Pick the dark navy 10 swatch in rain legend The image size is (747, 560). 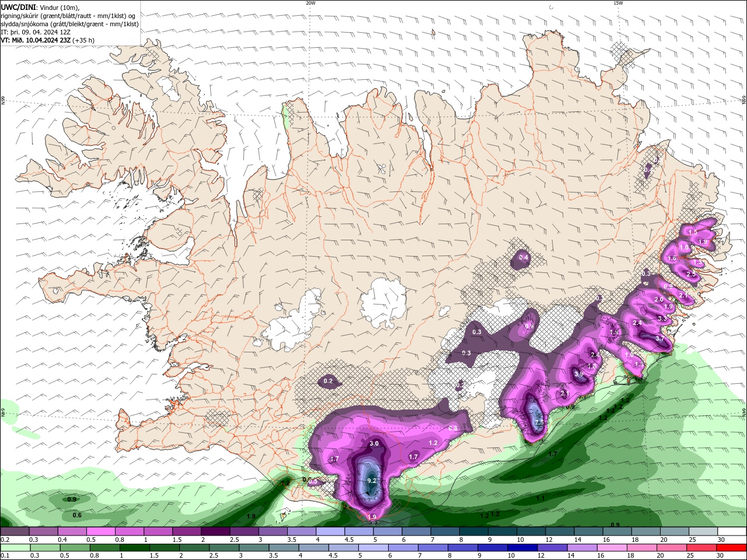521,548
